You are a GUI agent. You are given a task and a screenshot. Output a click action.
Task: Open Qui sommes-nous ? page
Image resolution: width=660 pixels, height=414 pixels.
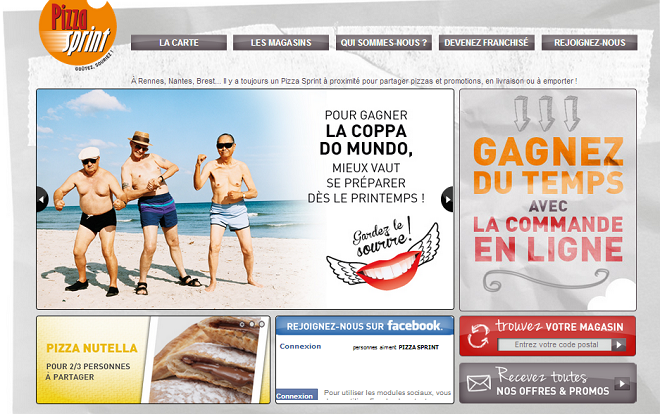click(x=383, y=42)
